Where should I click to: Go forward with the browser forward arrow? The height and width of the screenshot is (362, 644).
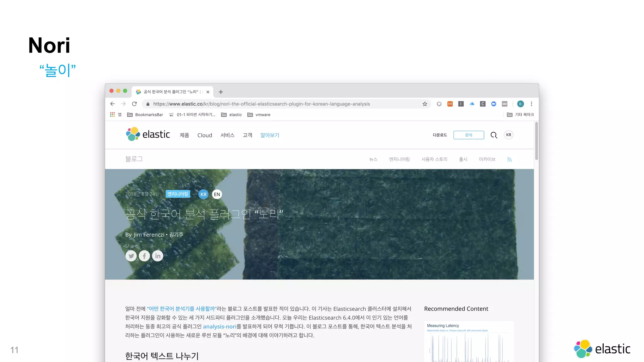(x=123, y=104)
